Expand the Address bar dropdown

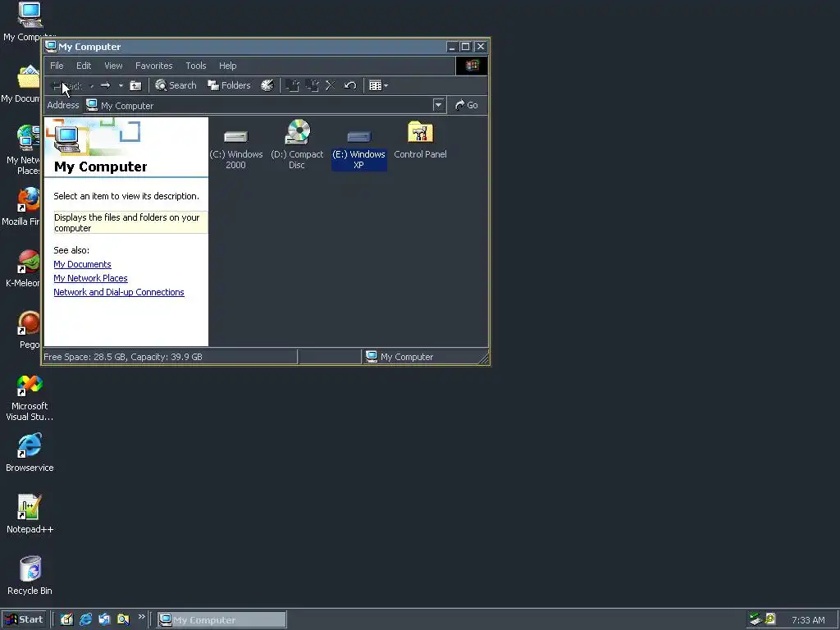(x=438, y=105)
